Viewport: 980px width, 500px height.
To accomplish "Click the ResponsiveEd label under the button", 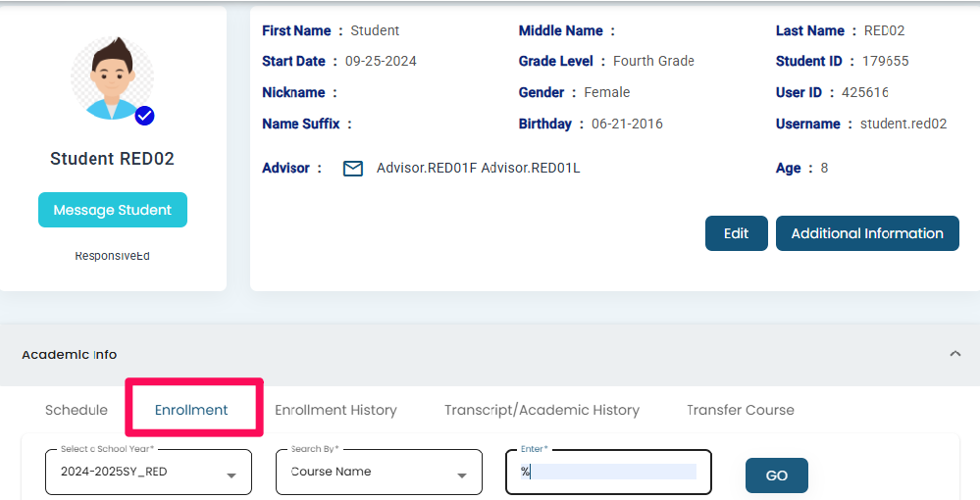I will coord(112,256).
